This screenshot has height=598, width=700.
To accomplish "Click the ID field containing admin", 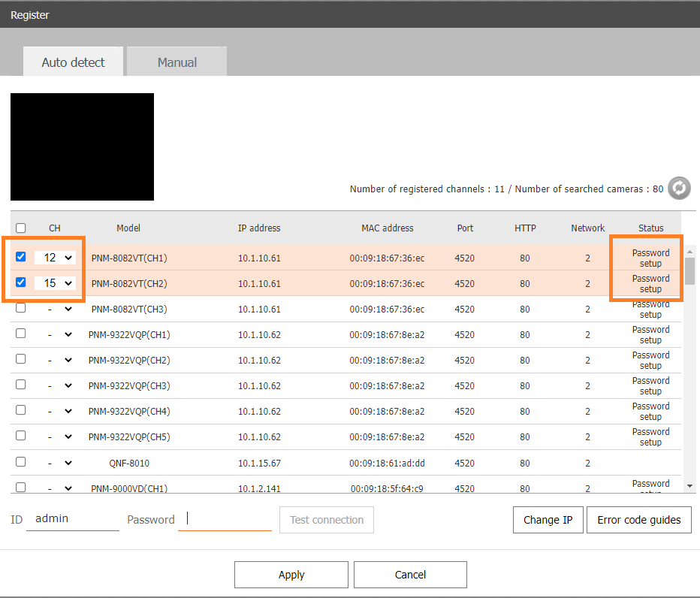I will [72, 519].
